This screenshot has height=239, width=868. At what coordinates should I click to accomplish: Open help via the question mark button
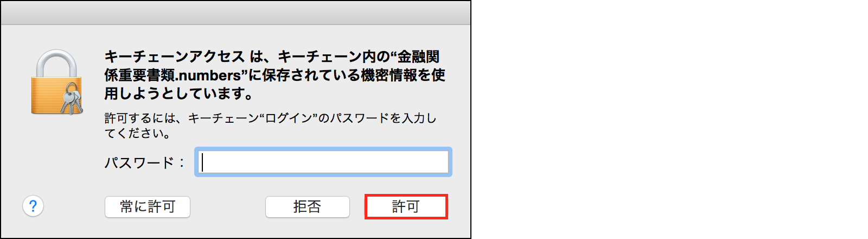tap(33, 206)
